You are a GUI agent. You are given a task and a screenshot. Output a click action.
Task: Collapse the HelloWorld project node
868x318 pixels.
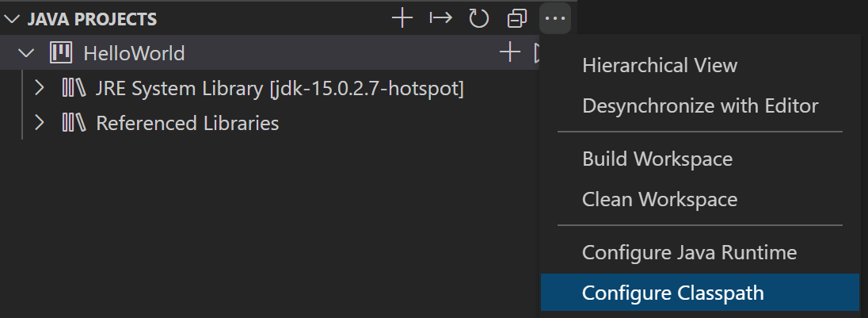[26, 54]
